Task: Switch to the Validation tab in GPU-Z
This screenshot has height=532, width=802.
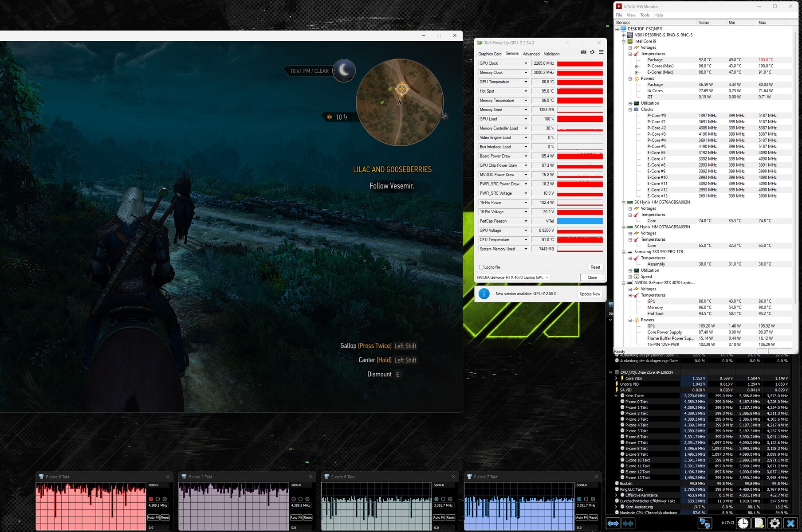Action: point(552,54)
